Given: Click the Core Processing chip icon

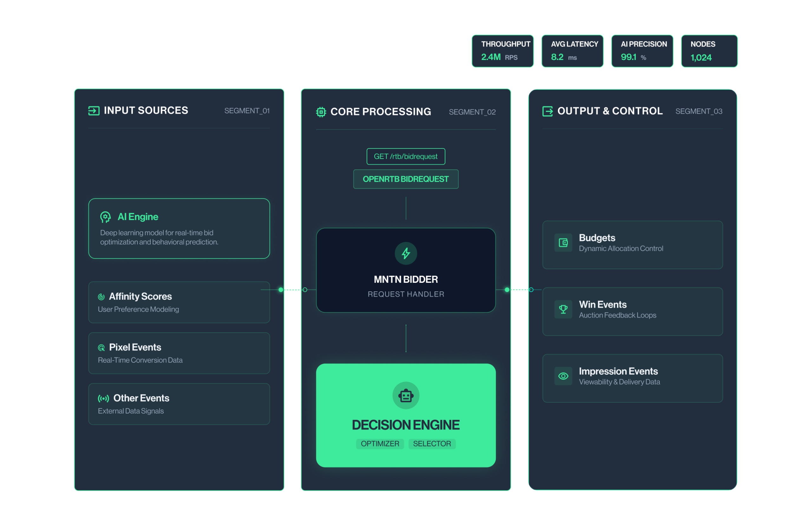Looking at the screenshot, I should pos(321,112).
